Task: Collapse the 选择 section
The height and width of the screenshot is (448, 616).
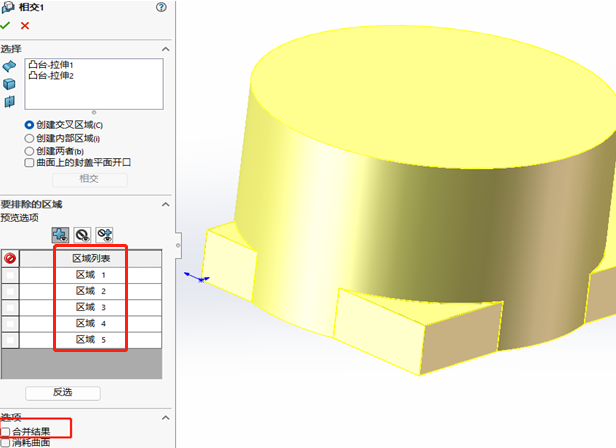Action: (166, 49)
